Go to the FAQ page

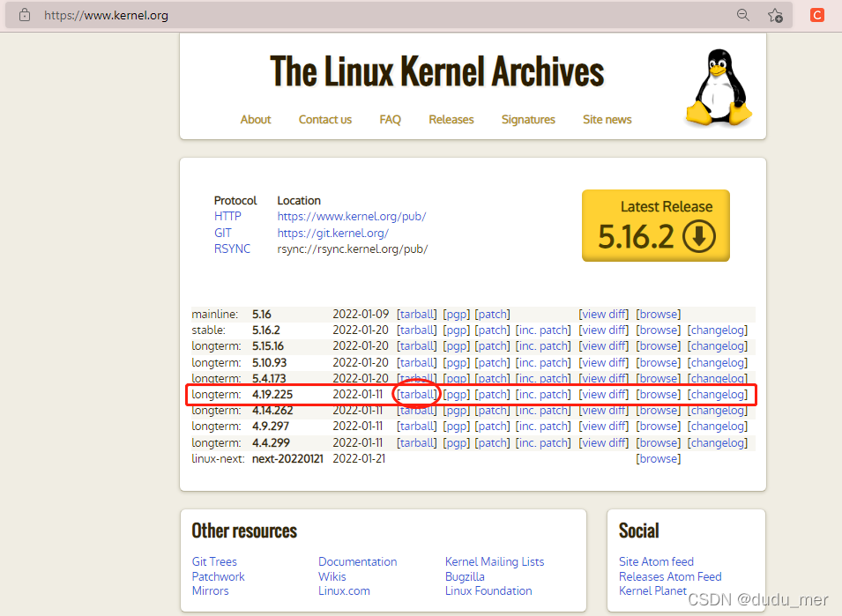click(390, 120)
